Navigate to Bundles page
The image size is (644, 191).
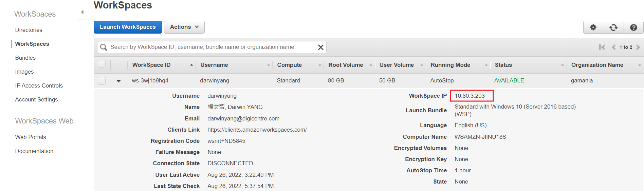[x=25, y=58]
